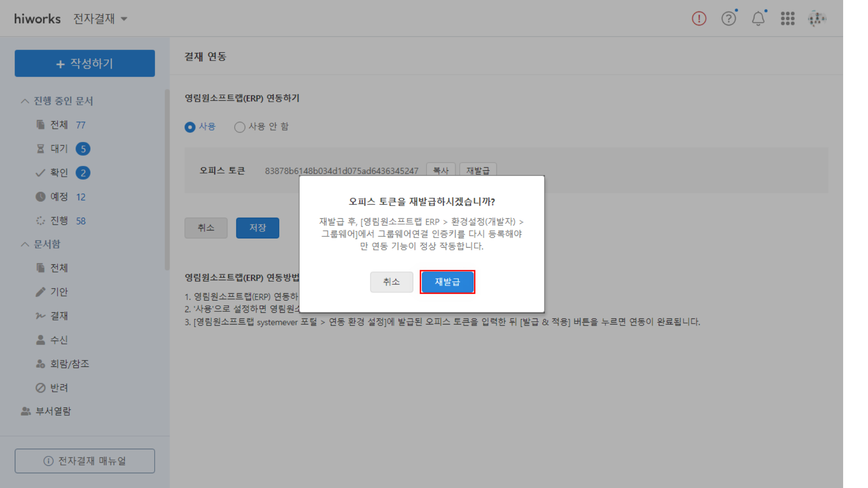Select the 사용 안 함 radio button
This screenshot has width=868, height=488.
(x=240, y=127)
